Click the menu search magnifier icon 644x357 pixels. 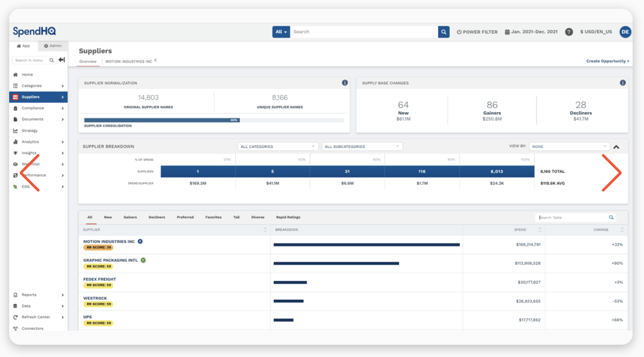click(52, 60)
